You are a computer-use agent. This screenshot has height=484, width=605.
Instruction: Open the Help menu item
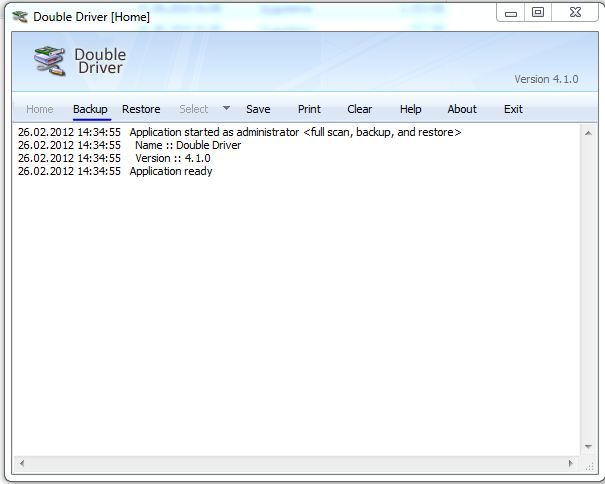pyautogui.click(x=411, y=109)
